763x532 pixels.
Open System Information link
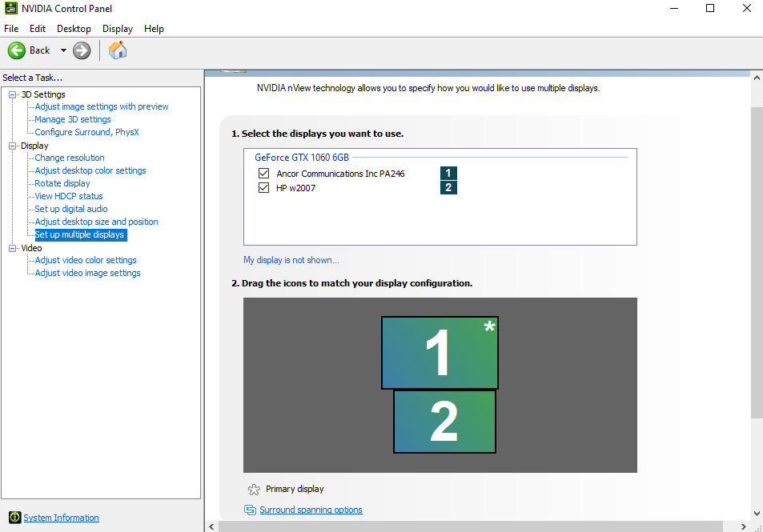(x=62, y=518)
